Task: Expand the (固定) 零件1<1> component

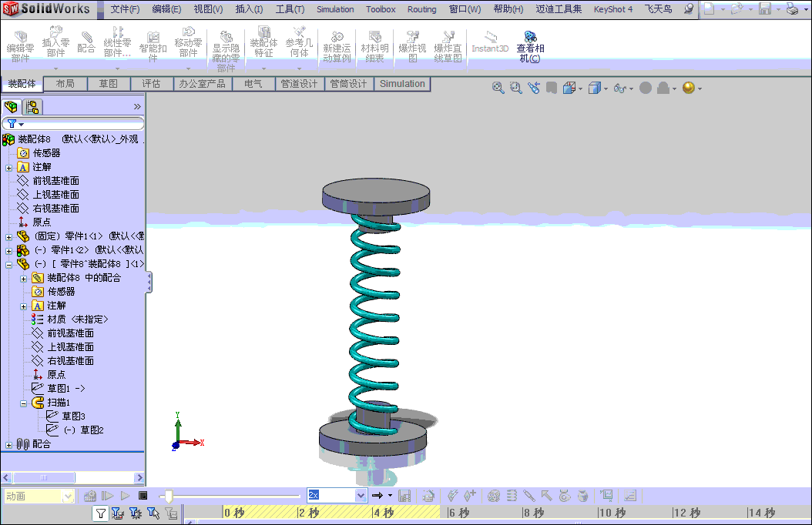Action: (8, 237)
